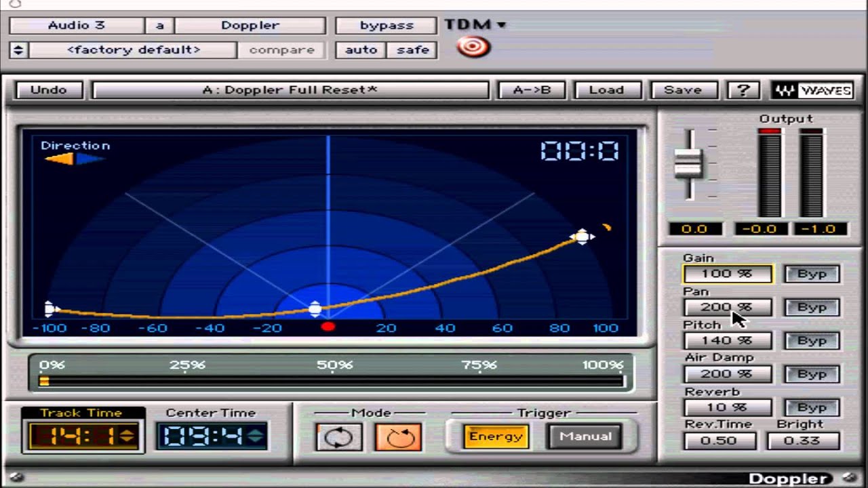The height and width of the screenshot is (488, 868).
Task: Click the output gain fader handle
Action: [x=688, y=164]
